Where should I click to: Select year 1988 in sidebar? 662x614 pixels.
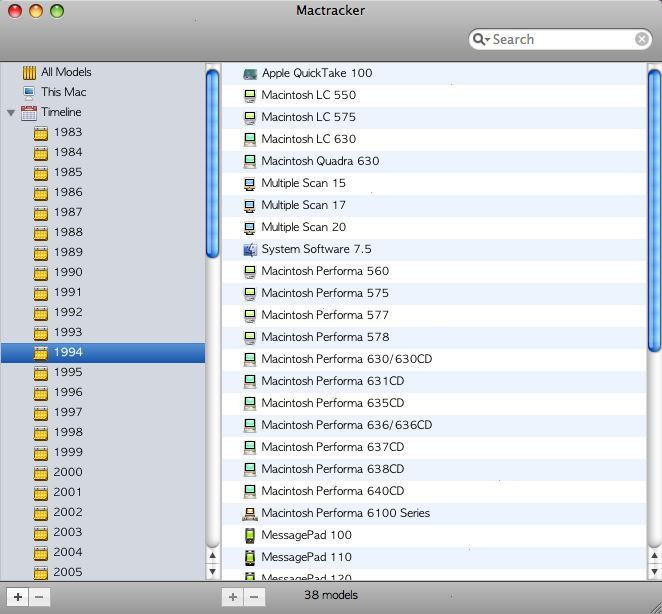[103, 232]
